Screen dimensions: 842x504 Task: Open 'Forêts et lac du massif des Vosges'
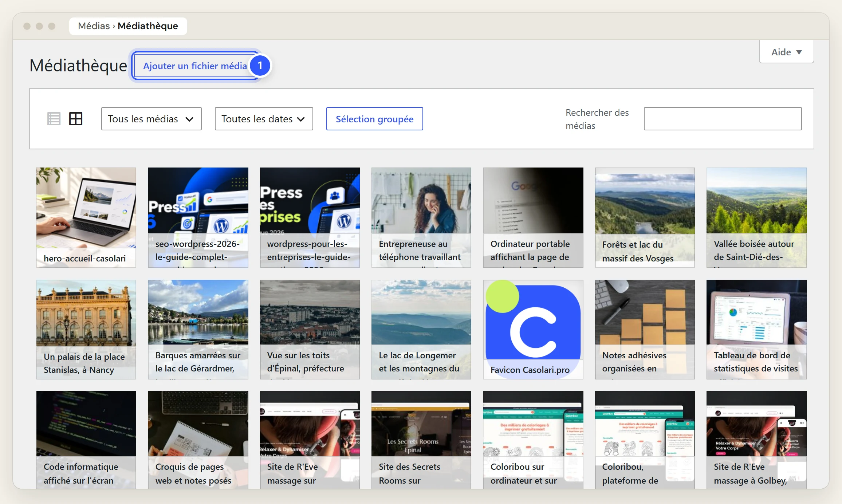click(x=645, y=218)
